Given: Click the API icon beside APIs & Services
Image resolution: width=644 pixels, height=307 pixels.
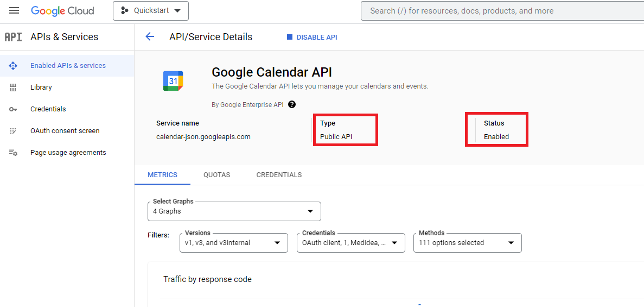Looking at the screenshot, I should click(x=12, y=37).
